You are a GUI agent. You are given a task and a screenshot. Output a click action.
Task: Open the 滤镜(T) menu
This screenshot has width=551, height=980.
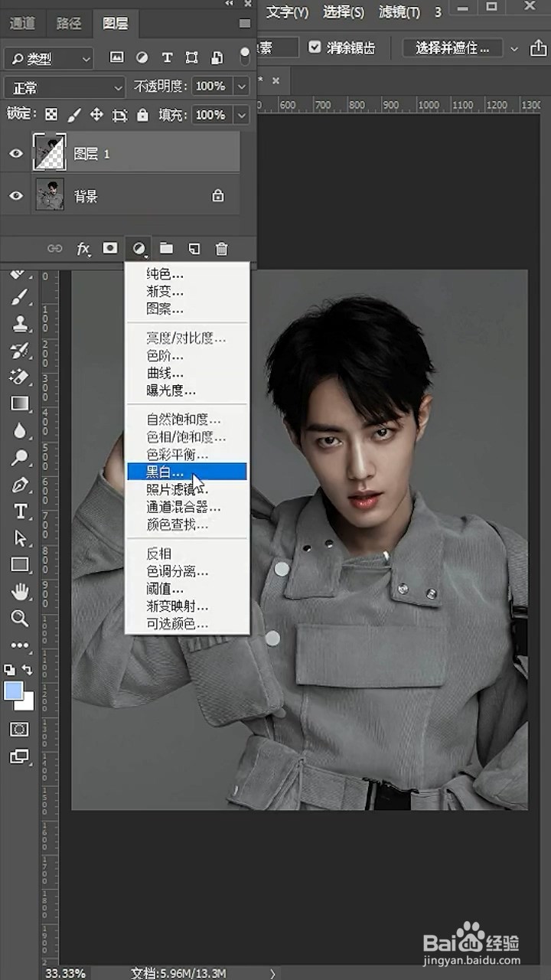(x=399, y=11)
